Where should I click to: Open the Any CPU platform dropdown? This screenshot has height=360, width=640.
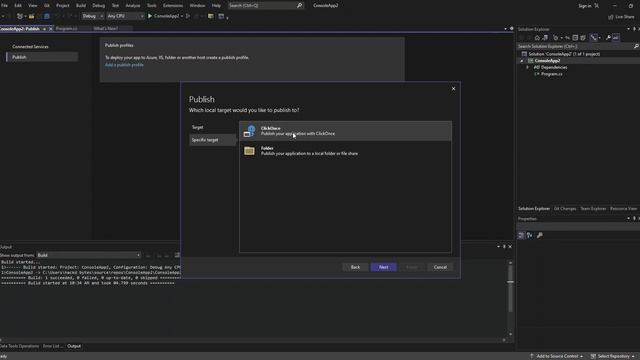(125, 16)
